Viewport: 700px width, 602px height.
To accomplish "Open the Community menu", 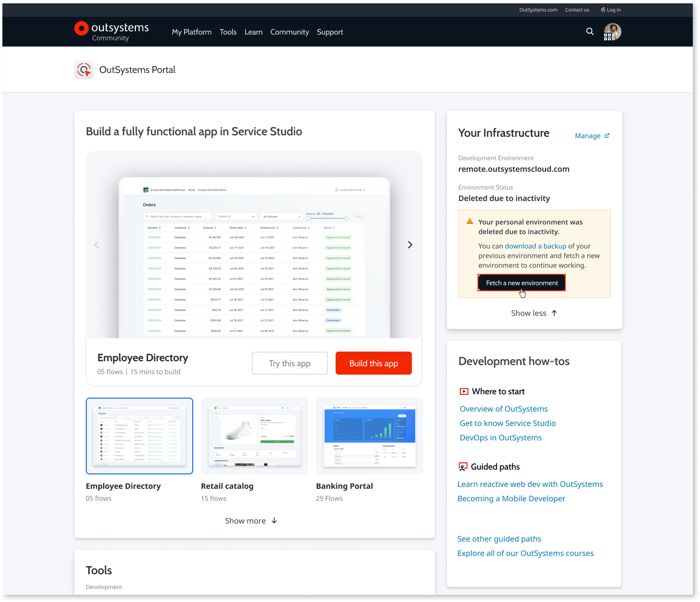I will tap(290, 32).
